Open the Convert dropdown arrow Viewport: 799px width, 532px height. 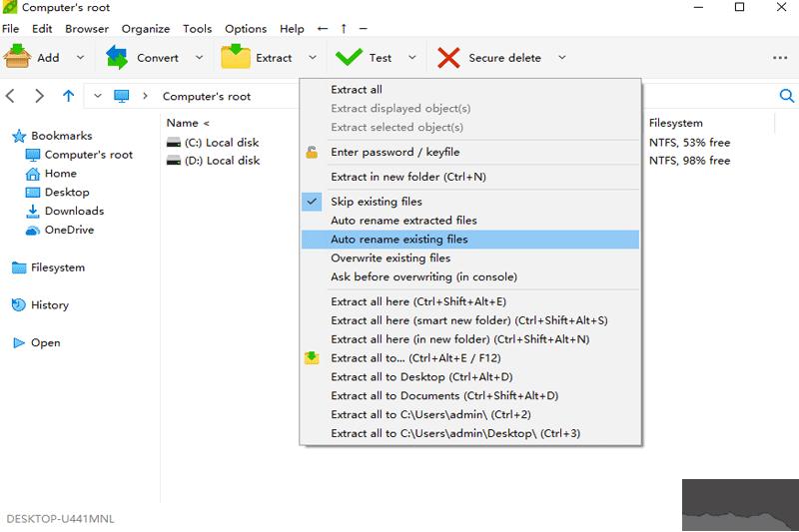pos(199,58)
